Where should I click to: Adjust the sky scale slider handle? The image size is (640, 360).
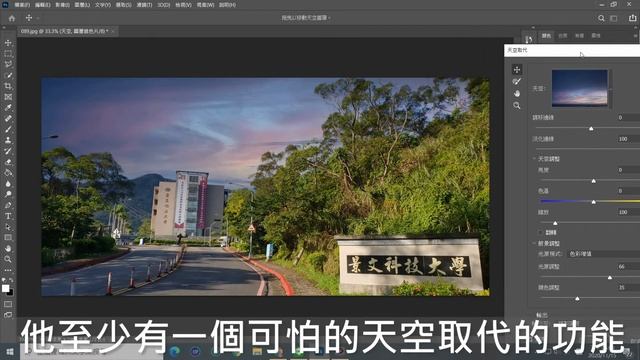point(555,223)
